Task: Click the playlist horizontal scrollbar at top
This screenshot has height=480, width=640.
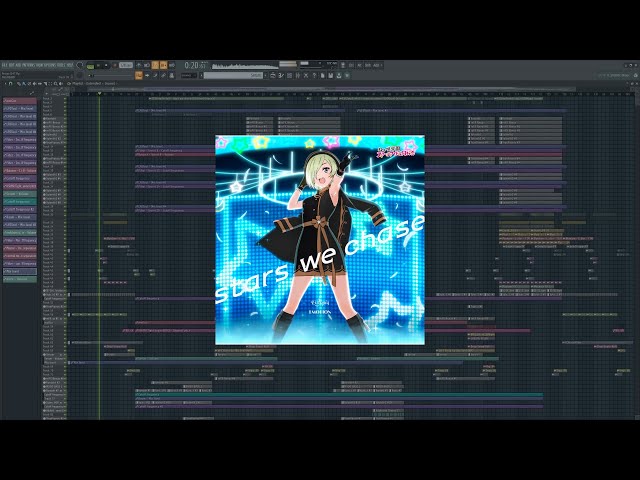Action: 331,89
